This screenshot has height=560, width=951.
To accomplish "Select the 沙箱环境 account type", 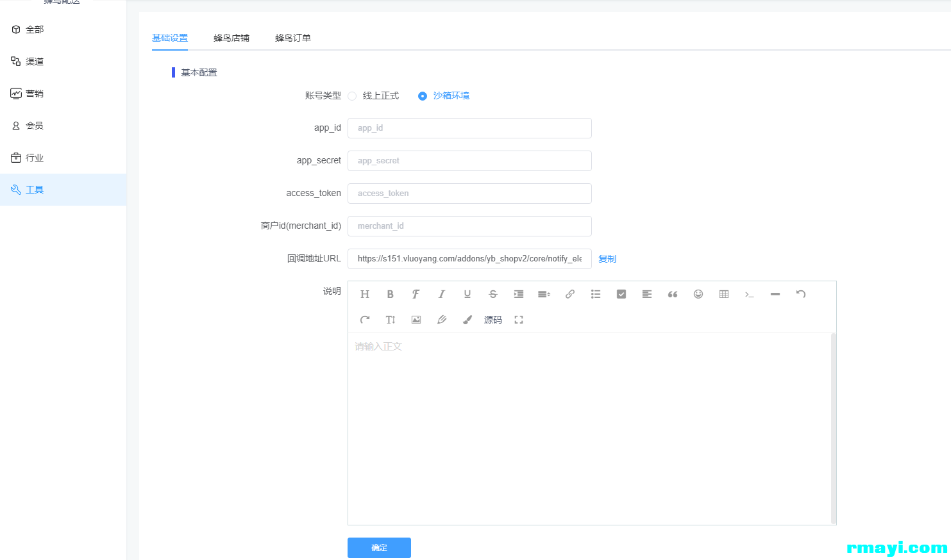I will click(444, 96).
